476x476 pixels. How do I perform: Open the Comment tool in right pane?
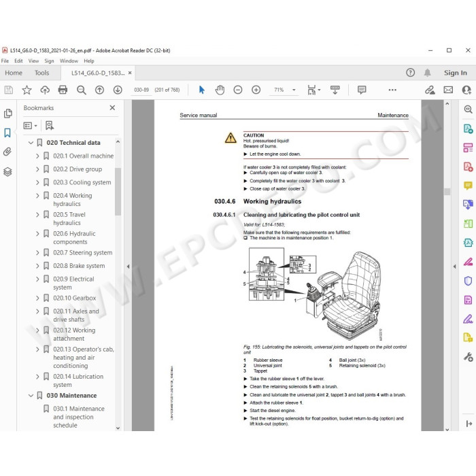(x=468, y=185)
